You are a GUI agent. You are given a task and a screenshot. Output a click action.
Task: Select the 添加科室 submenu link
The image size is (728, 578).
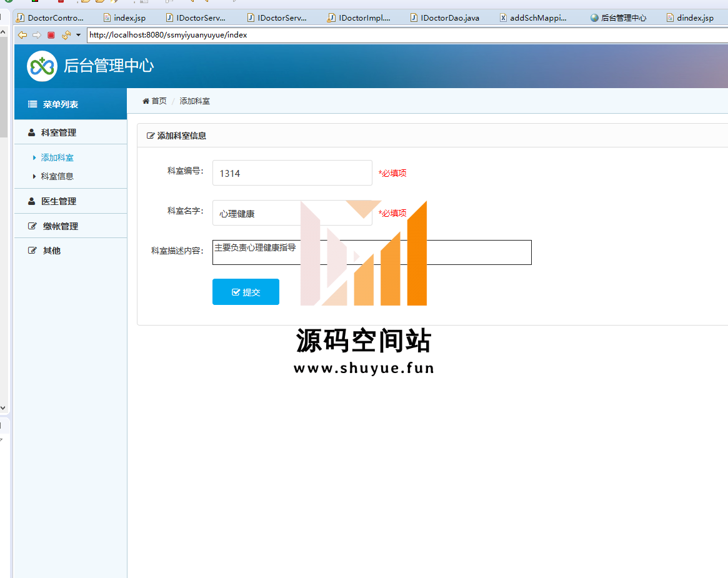pos(57,157)
